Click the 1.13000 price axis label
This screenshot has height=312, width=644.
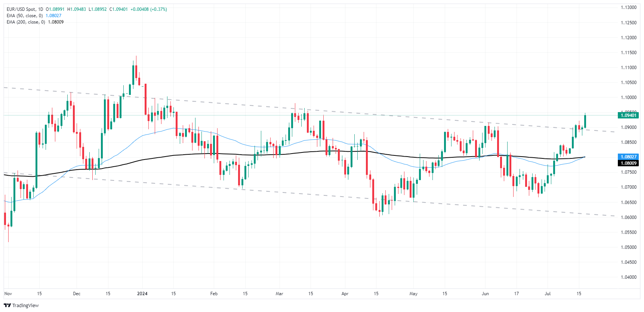[x=628, y=7]
